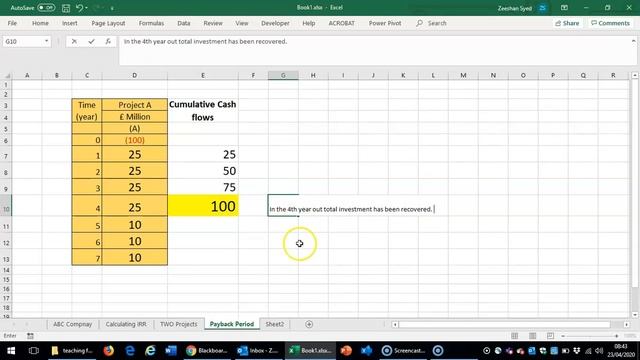Click the cumulative value 75 cell

pyautogui.click(x=203, y=187)
